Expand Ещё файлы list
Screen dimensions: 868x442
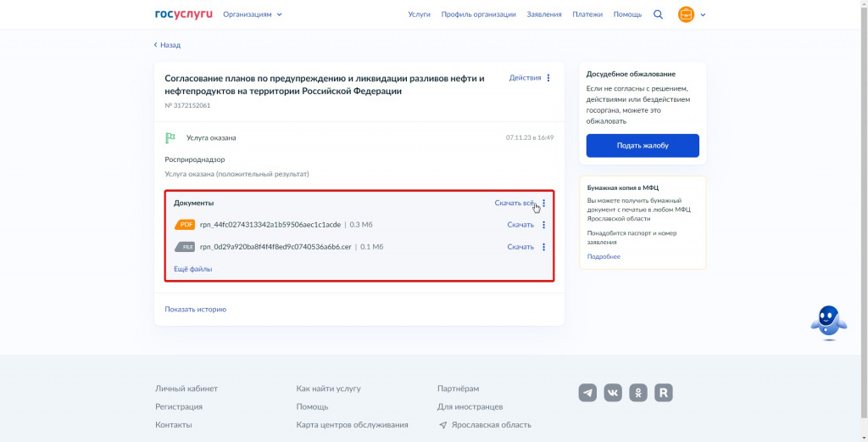[x=193, y=269]
